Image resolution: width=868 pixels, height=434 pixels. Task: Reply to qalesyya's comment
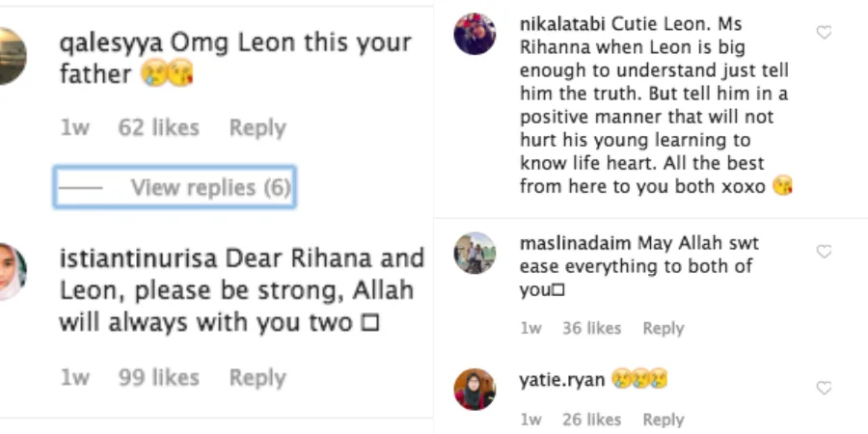[x=258, y=128]
